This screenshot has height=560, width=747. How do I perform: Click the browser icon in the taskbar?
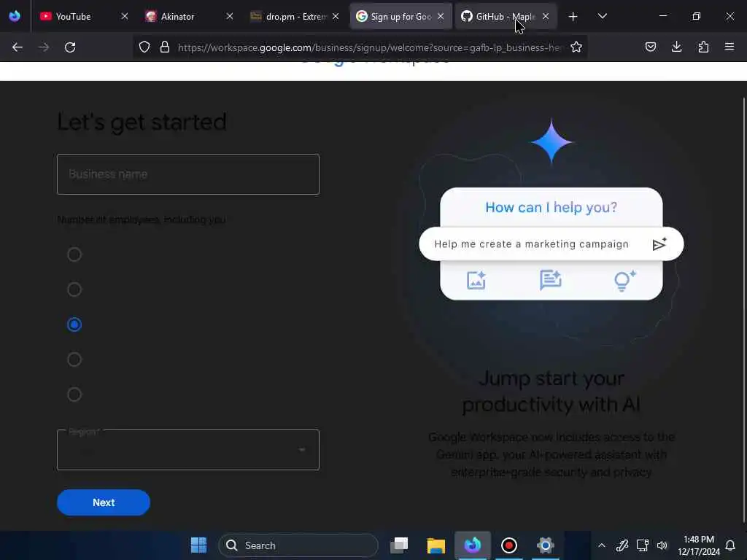pyautogui.click(x=473, y=545)
